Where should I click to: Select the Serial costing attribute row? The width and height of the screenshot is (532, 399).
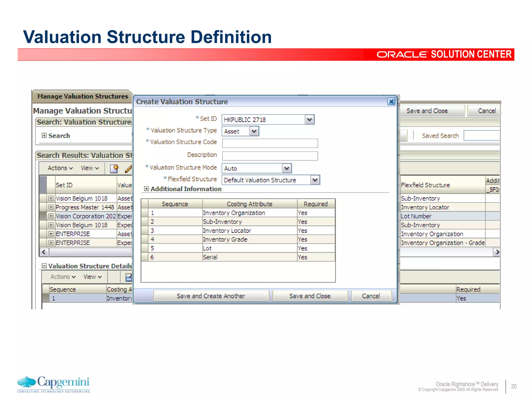click(x=238, y=257)
